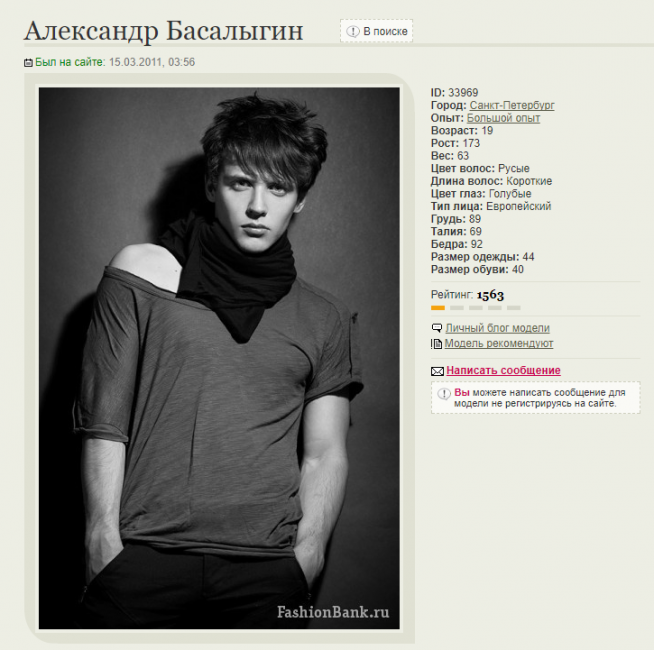654x650 pixels.
Task: Open Модель рекомендуют link
Action: click(x=498, y=343)
